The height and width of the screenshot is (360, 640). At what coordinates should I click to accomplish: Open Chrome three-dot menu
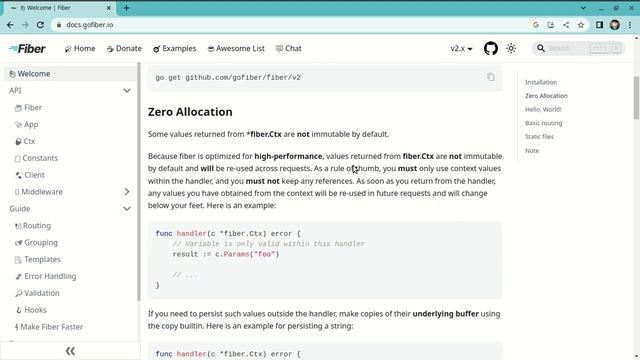point(630,25)
